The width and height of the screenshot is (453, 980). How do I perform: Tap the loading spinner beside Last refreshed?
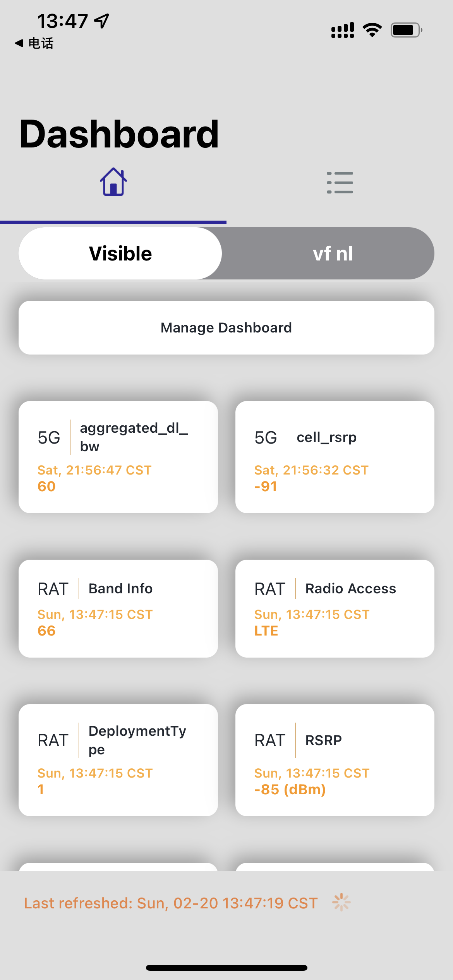coord(341,902)
